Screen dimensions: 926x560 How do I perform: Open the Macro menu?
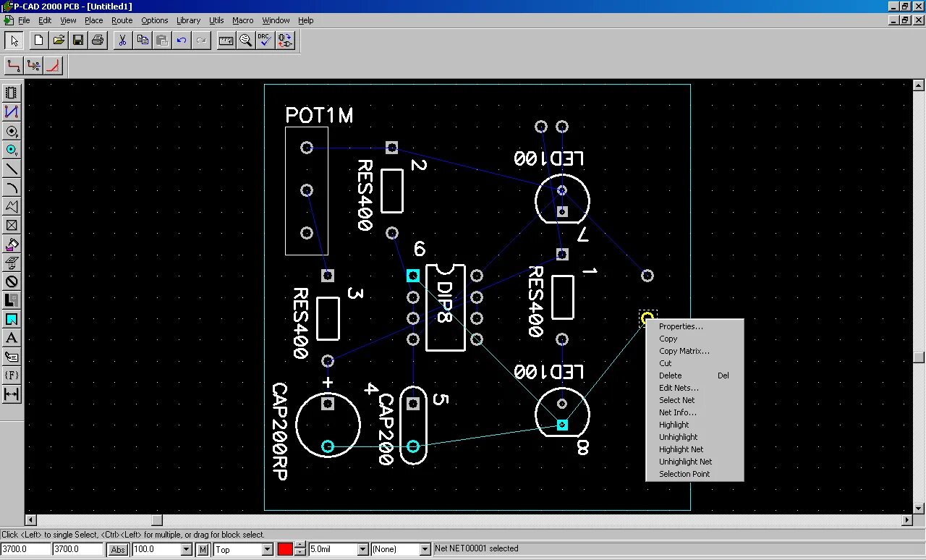tap(243, 20)
